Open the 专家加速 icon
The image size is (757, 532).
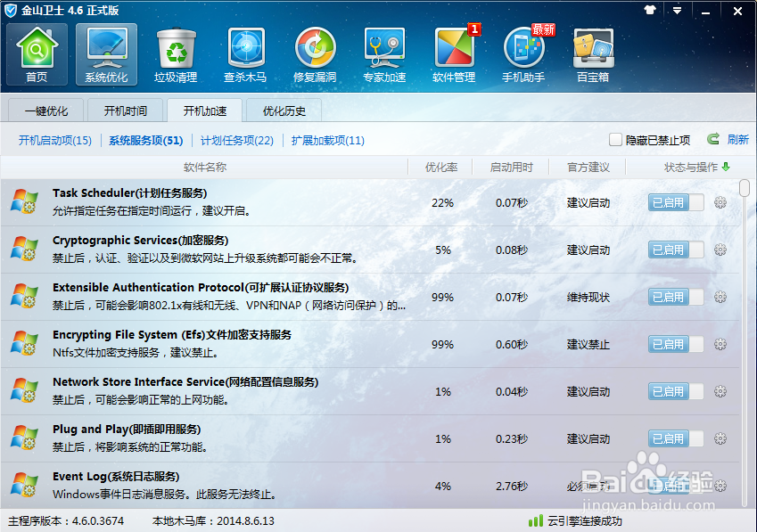click(384, 54)
